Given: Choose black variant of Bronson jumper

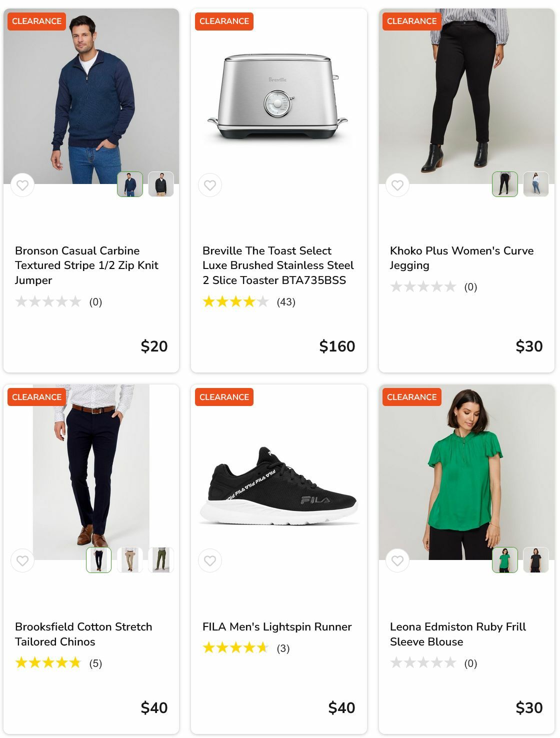Looking at the screenshot, I should 161,184.
